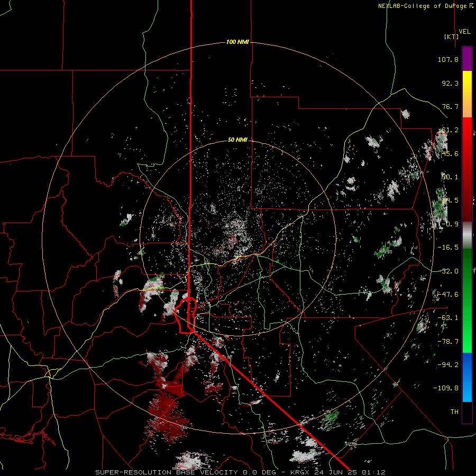Click SUPER-RESOLUTION BASE VELOCITY in the caption

click(168, 472)
